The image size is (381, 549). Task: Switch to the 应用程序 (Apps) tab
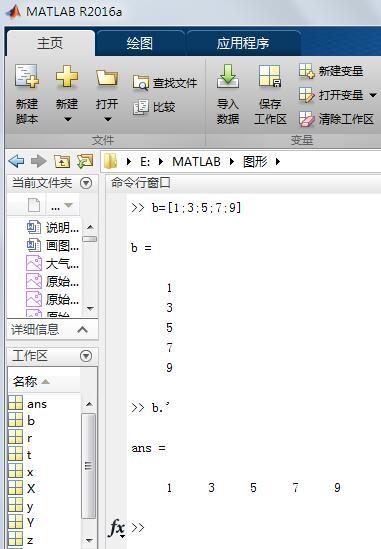(243, 43)
